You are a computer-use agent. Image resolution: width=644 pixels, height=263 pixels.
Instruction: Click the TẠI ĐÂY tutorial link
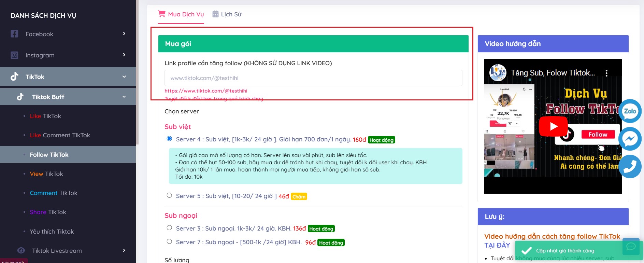[497, 245]
